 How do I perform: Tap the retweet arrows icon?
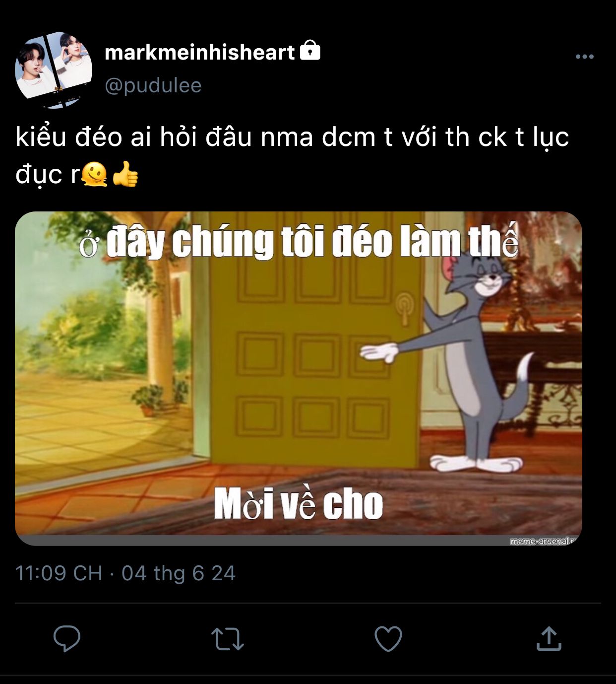click(x=228, y=639)
